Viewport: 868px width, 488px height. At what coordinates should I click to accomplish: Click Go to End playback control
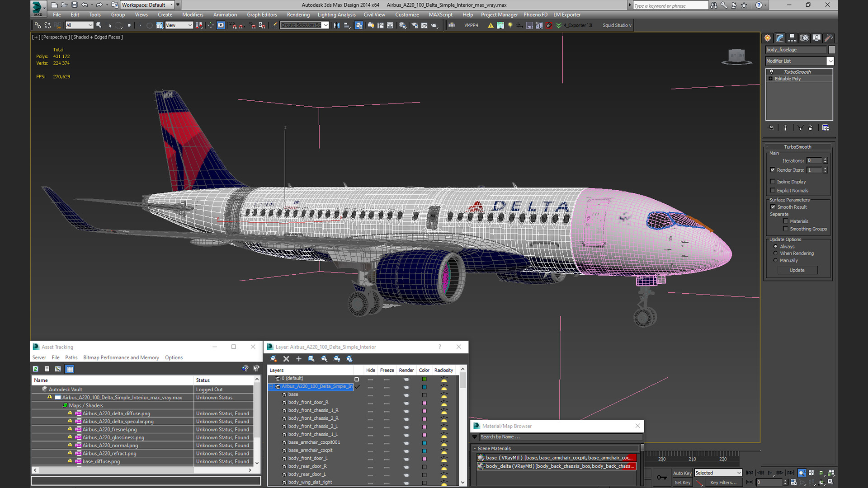(x=790, y=473)
